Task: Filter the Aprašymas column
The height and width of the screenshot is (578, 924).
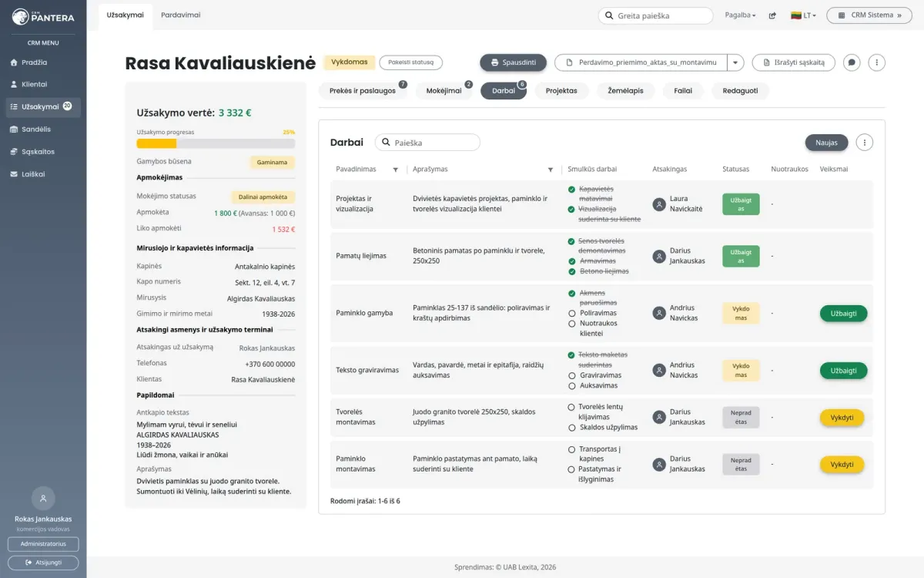Action: (x=551, y=170)
